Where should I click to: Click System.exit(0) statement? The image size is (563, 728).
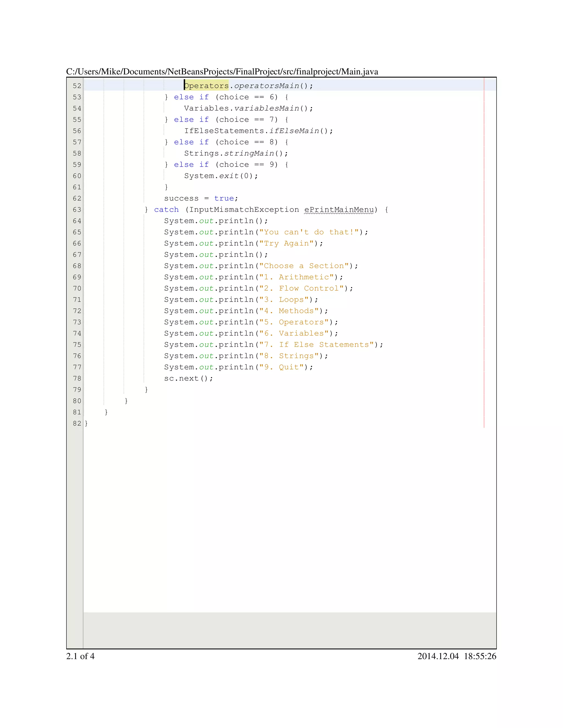point(221,176)
